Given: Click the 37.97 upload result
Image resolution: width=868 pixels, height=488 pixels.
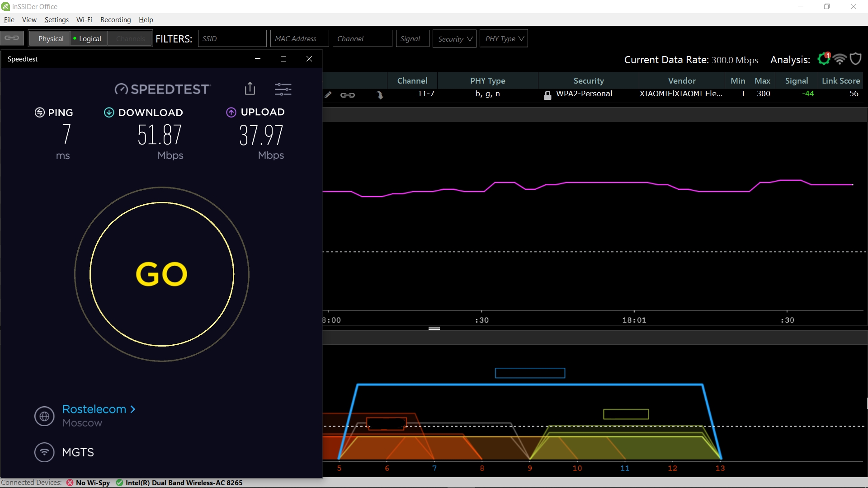Looking at the screenshot, I should (x=261, y=135).
